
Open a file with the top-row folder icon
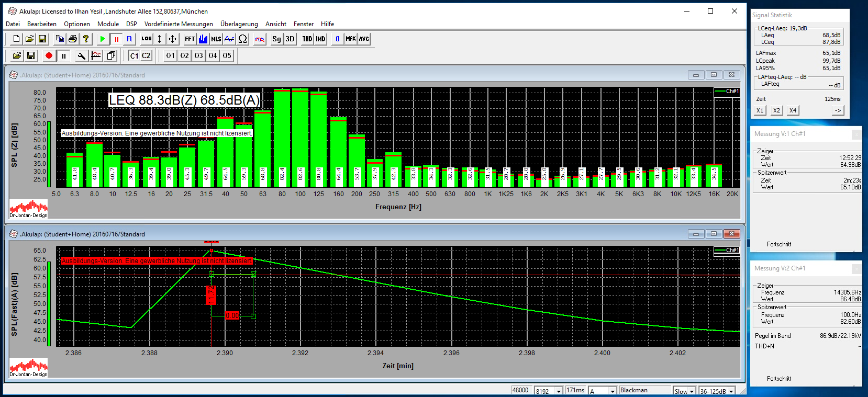29,39
